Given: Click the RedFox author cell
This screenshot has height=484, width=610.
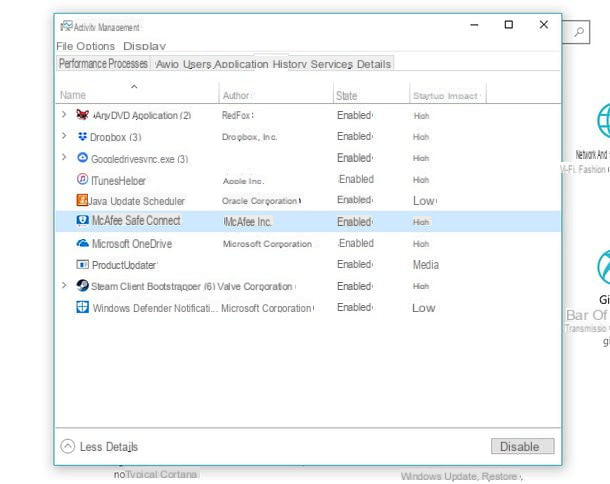Looking at the screenshot, I should [x=237, y=115].
